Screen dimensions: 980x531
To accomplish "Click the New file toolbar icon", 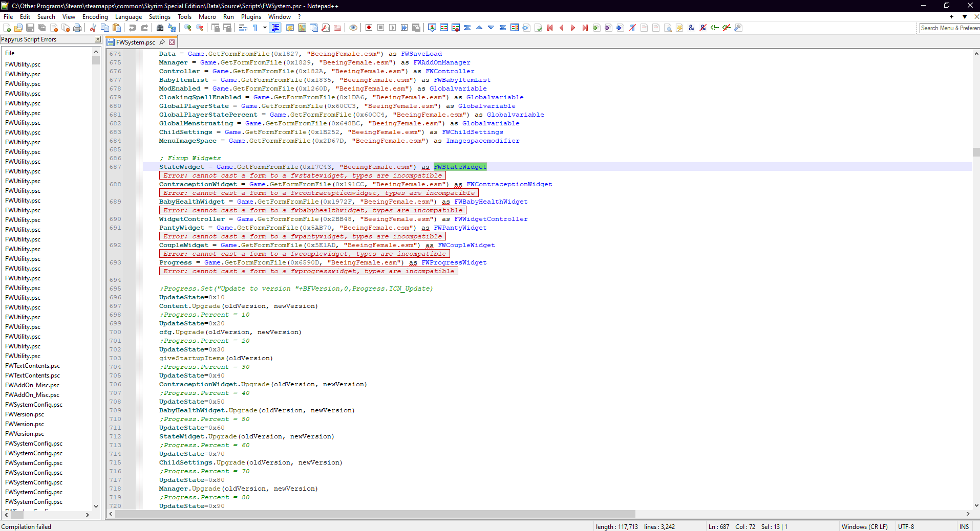I will coord(7,28).
